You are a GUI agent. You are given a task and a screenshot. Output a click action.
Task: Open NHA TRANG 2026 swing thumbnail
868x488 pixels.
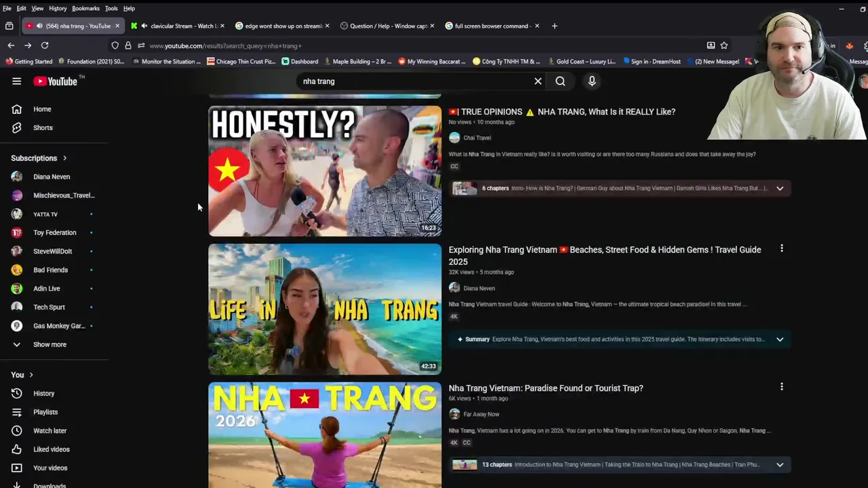pyautogui.click(x=325, y=435)
